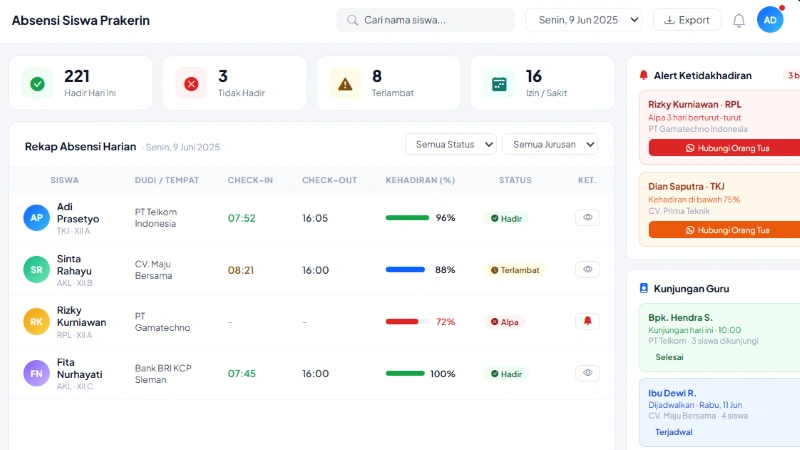Click the notification bell icon
Image resolution: width=800 pixels, height=450 pixels.
pyautogui.click(x=739, y=20)
